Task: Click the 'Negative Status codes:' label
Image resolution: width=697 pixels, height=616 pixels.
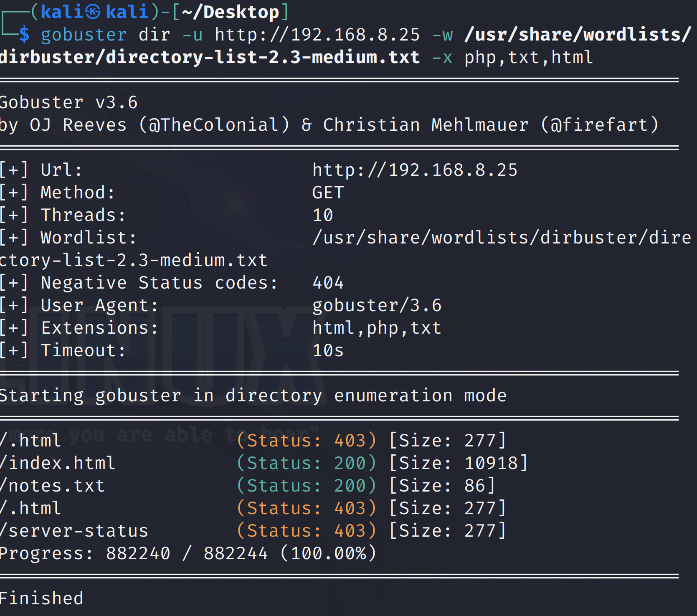Action: (159, 283)
